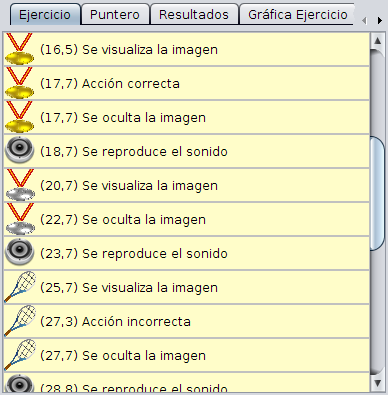Click gold medal icon beside Acción correcta
388x395 pixels.
(19, 83)
